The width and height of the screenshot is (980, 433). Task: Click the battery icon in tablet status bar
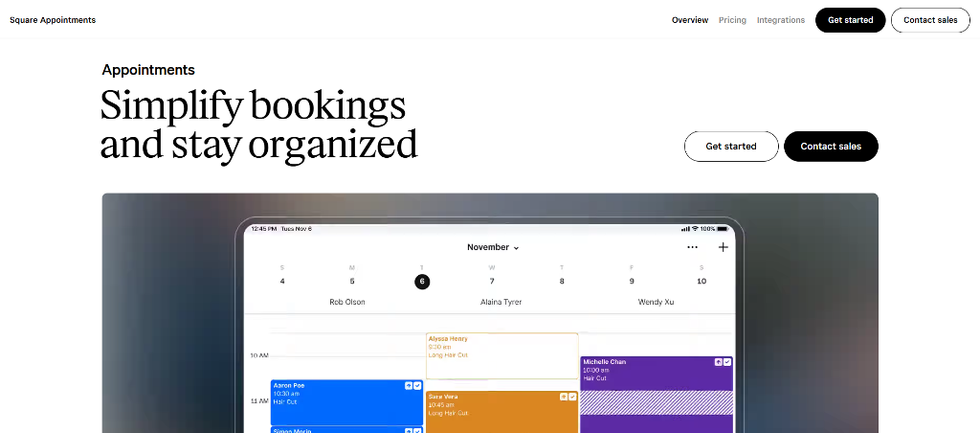tap(724, 229)
